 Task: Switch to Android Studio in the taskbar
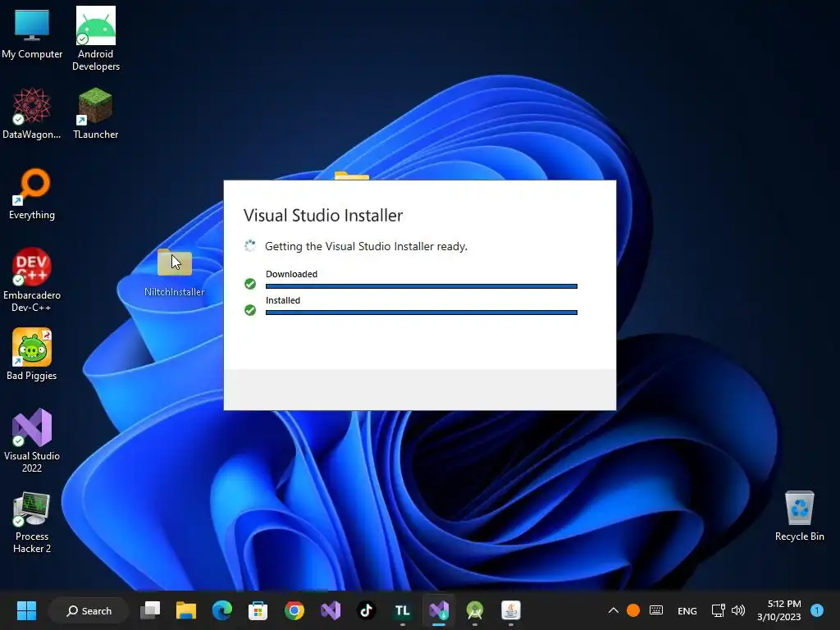pyautogui.click(x=475, y=610)
